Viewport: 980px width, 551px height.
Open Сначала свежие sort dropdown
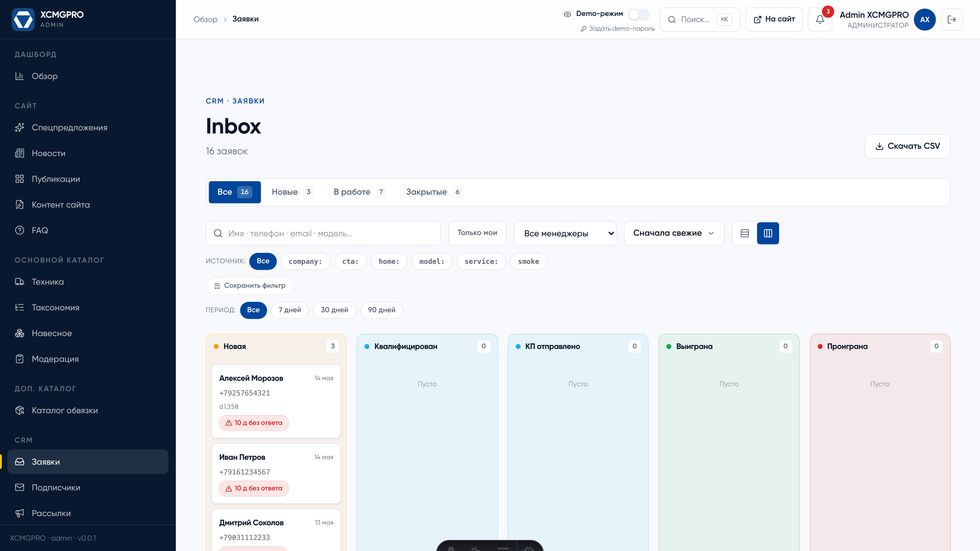(x=674, y=233)
